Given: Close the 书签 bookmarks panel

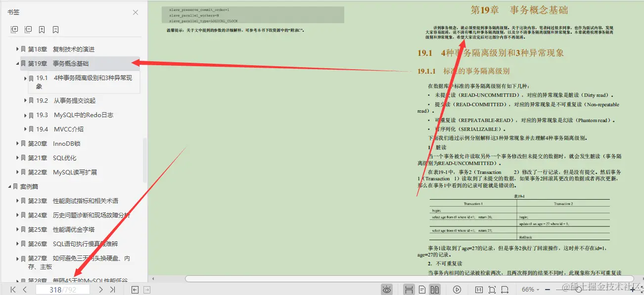Looking at the screenshot, I should point(136,12).
